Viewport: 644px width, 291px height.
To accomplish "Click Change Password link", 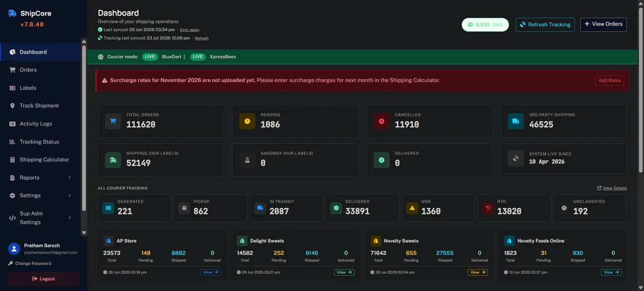I will 30,264.
